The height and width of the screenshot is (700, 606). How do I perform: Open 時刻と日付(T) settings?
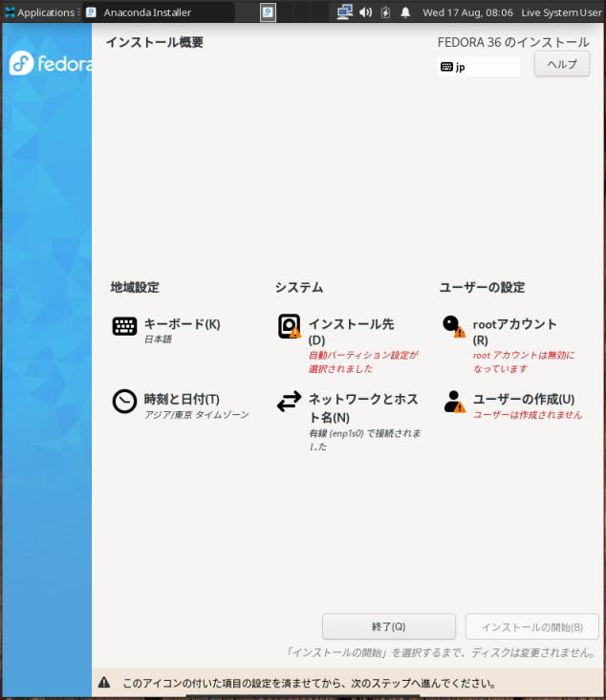182,399
